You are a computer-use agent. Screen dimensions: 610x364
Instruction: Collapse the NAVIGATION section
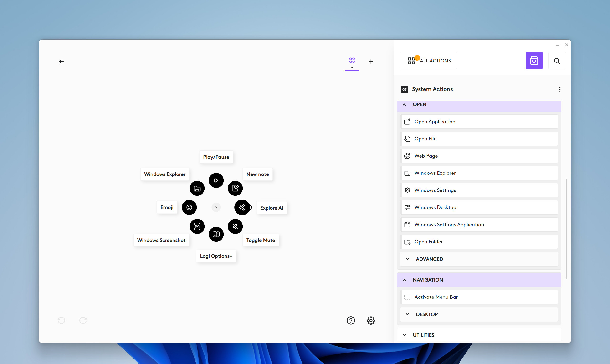[x=479, y=280]
